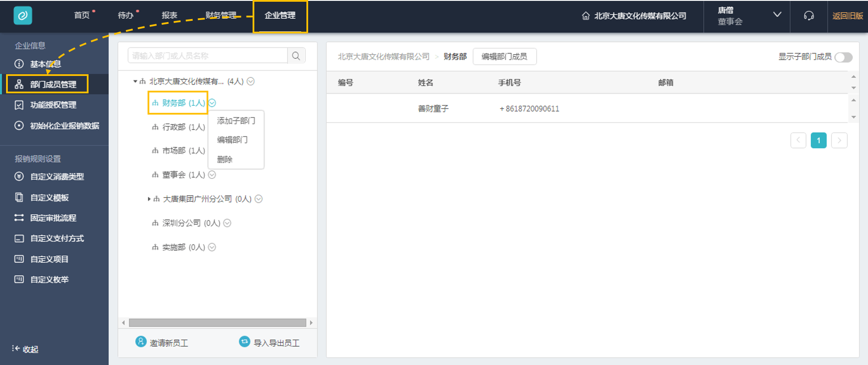Click 自定义项目 icon in sidebar

19,259
